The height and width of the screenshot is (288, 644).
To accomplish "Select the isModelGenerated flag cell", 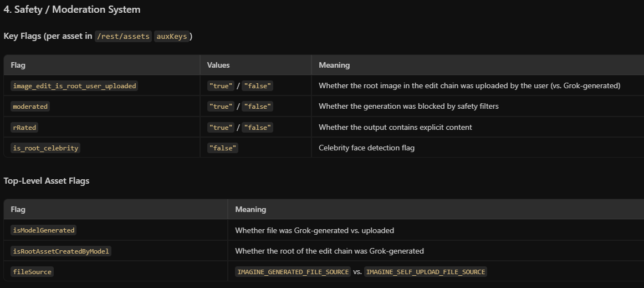I will [x=44, y=230].
